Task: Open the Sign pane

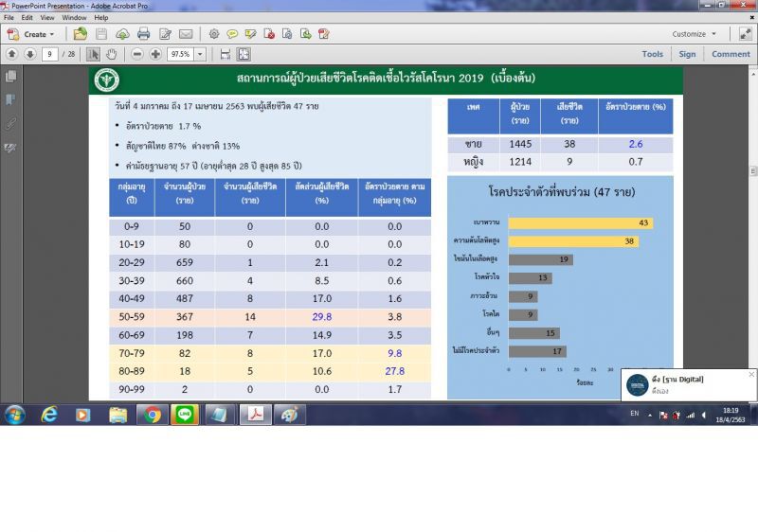Action: (687, 54)
